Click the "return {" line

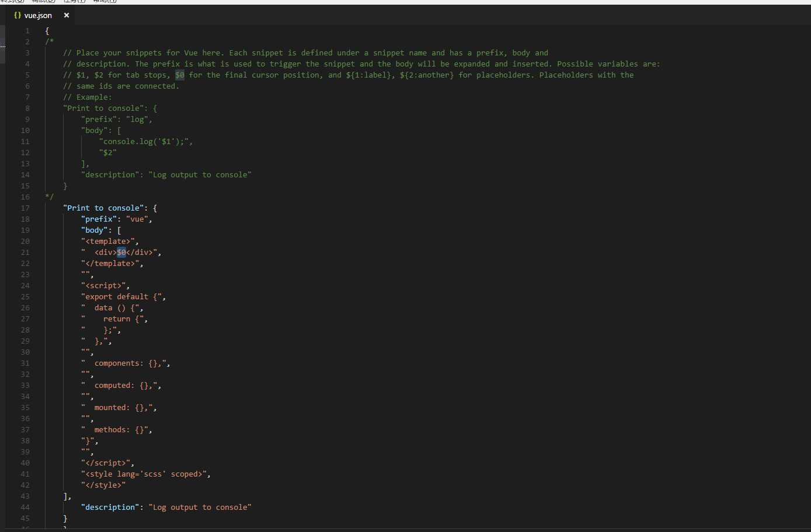click(x=114, y=319)
